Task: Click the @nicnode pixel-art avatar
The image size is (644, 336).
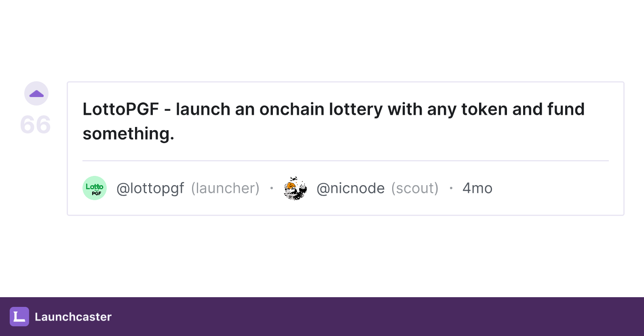Action: [295, 188]
